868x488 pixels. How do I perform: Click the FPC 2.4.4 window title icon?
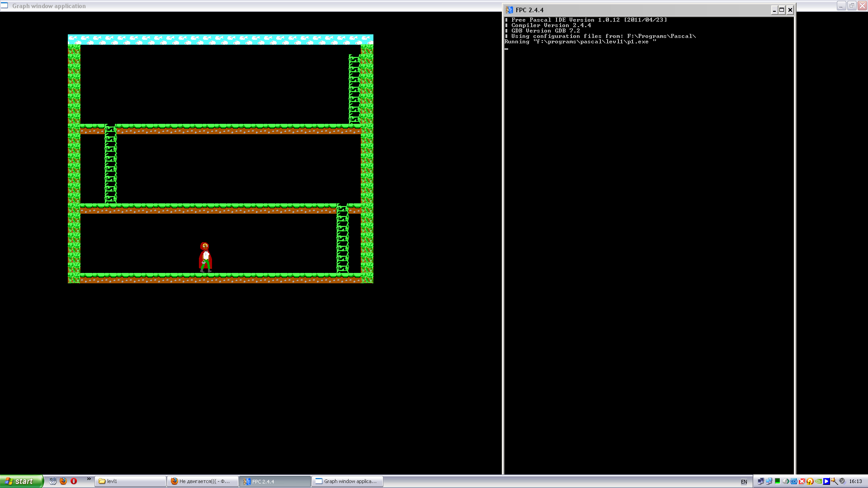tap(509, 10)
